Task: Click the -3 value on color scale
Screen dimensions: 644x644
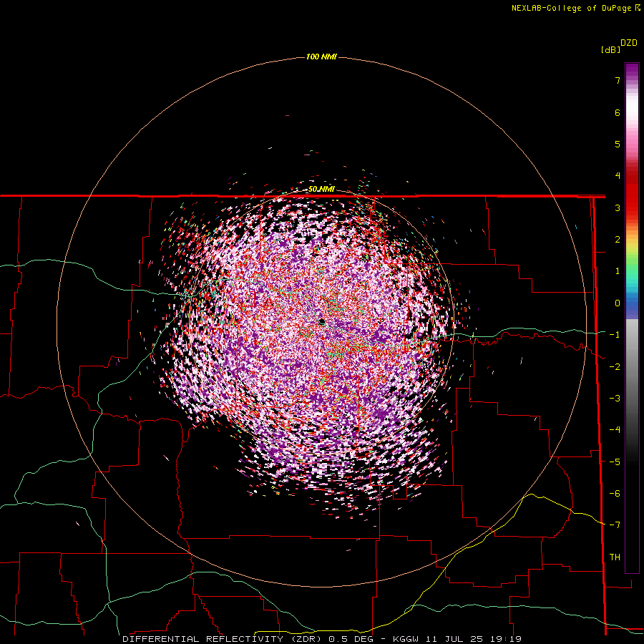Action: (x=615, y=399)
